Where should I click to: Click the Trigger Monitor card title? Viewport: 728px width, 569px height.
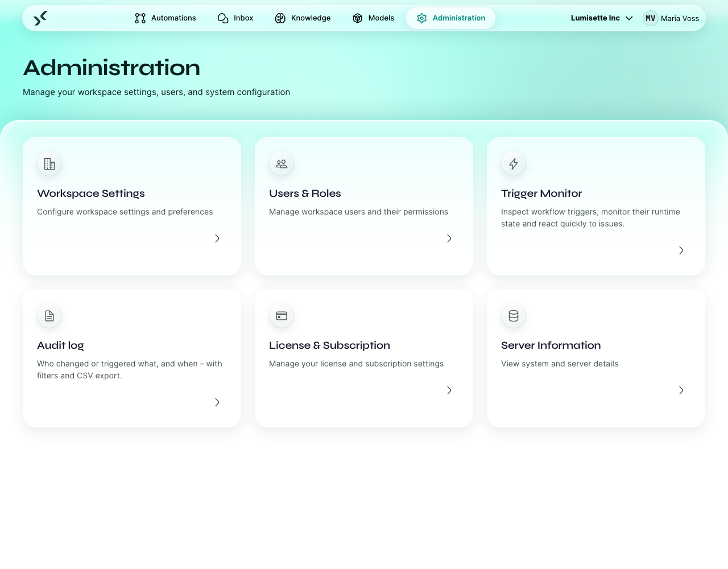click(541, 193)
